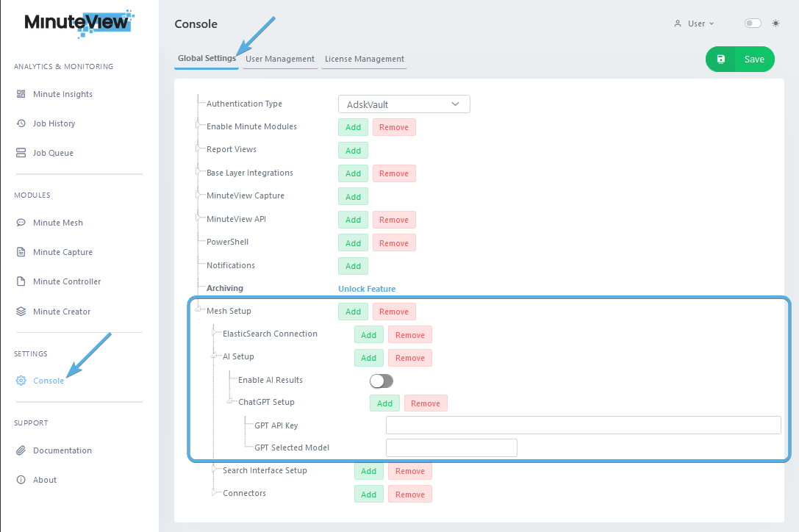
Task: Open Job History via its clock icon
Action: (21, 123)
